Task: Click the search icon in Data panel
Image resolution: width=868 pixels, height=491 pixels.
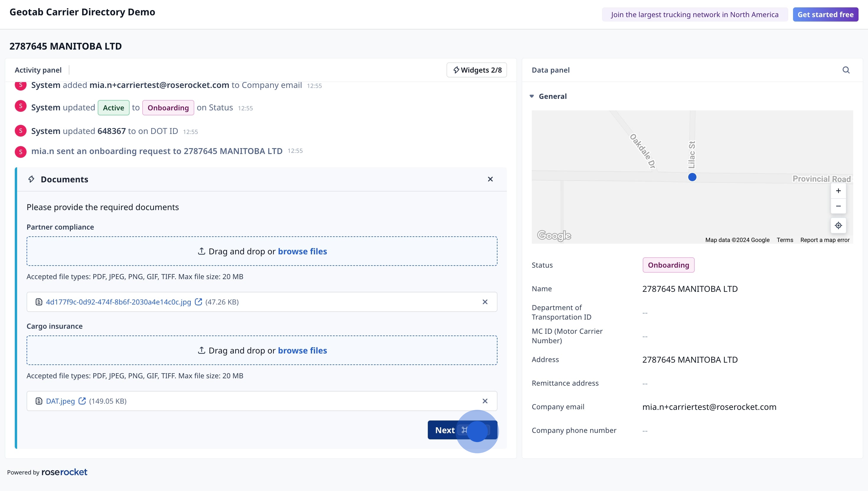Action: pyautogui.click(x=846, y=70)
